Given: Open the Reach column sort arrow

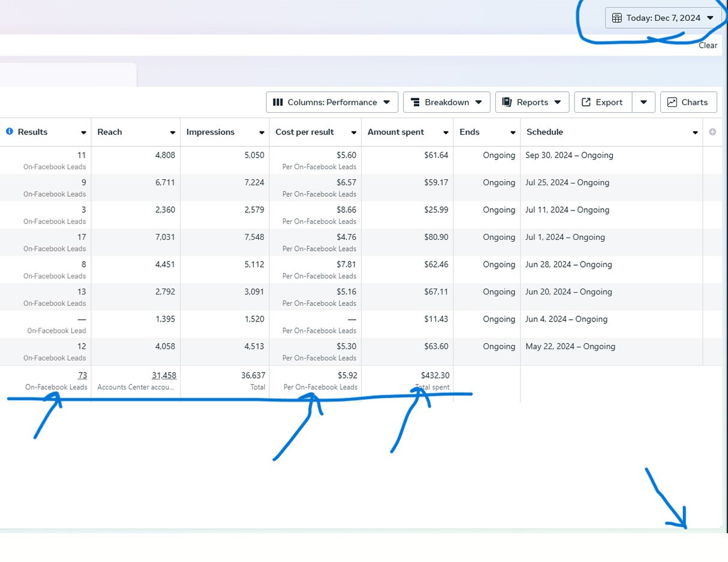Looking at the screenshot, I should point(173,133).
